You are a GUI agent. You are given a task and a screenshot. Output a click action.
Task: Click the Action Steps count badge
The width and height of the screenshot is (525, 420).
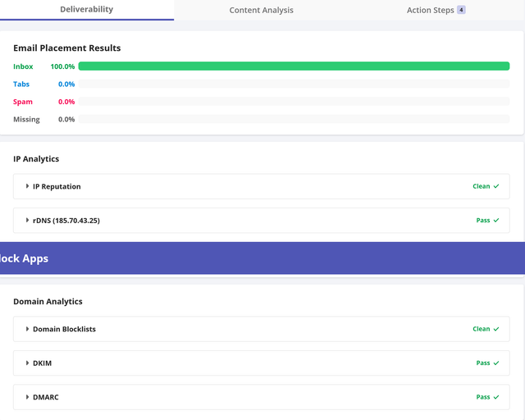click(461, 10)
